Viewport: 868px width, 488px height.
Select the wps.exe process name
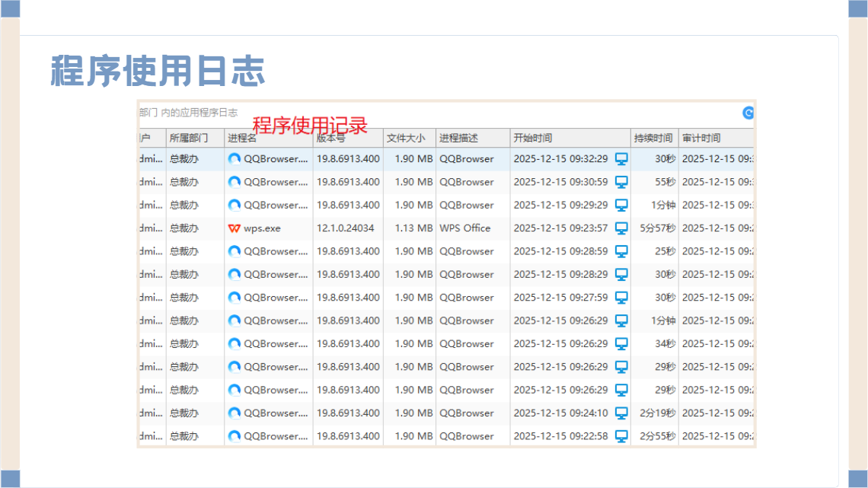coord(263,228)
